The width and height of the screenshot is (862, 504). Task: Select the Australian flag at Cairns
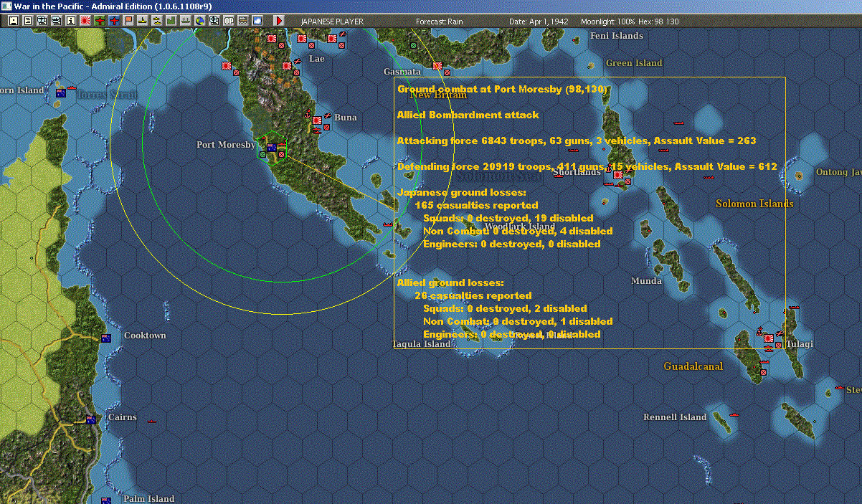pos(91,419)
